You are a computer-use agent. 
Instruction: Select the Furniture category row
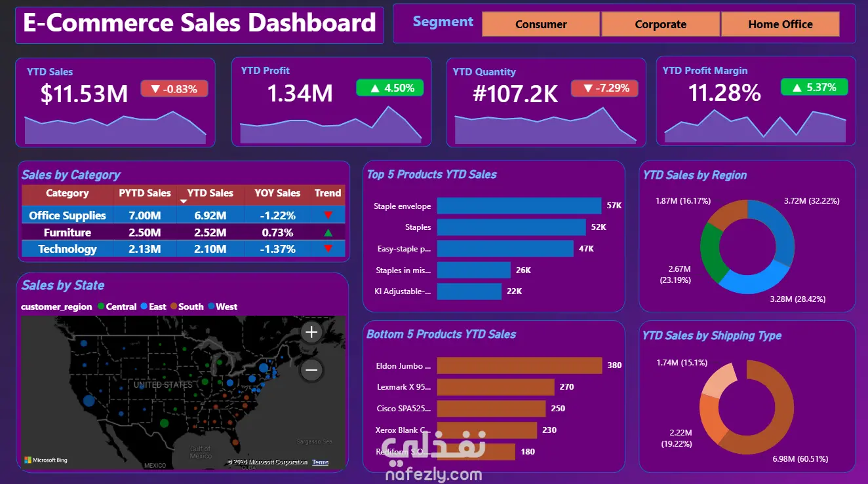click(184, 233)
